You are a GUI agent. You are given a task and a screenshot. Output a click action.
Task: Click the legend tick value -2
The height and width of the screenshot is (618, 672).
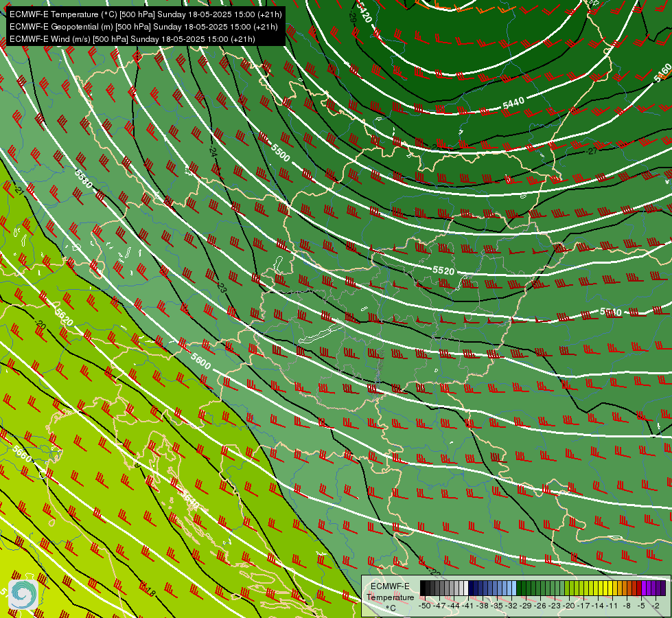point(656,606)
